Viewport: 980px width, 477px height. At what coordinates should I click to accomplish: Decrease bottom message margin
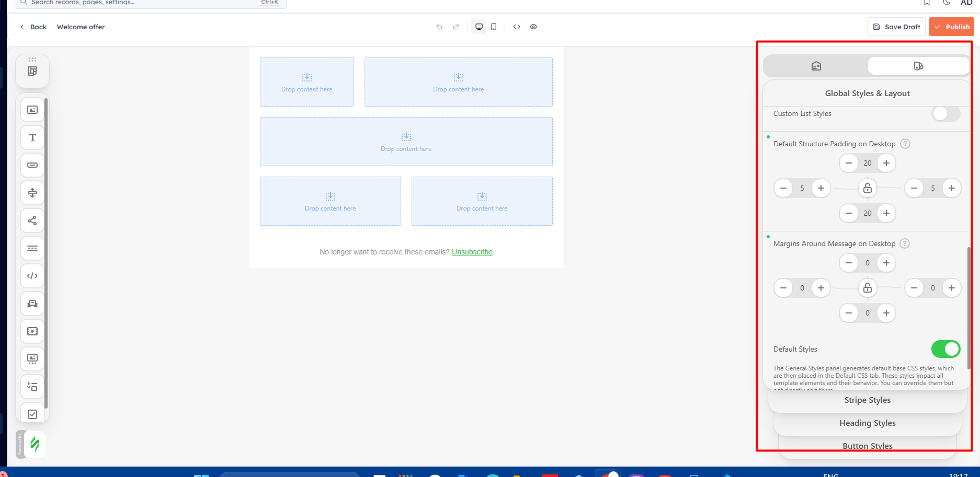849,313
